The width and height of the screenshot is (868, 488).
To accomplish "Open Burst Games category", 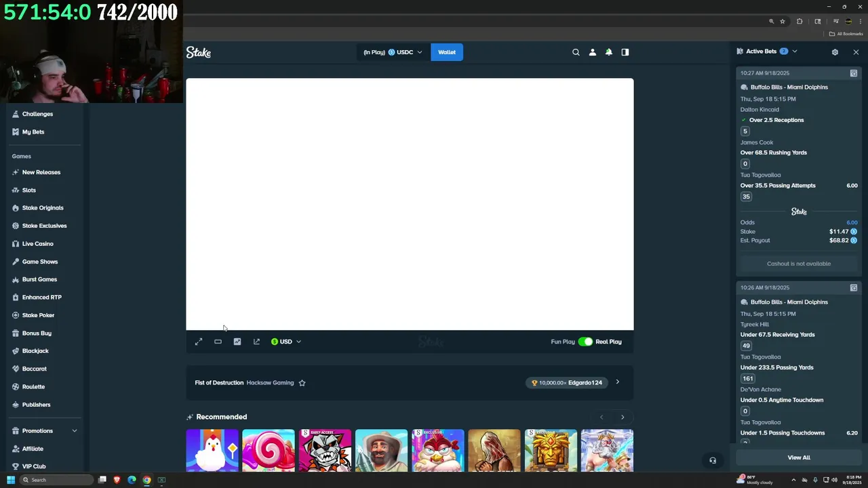I will coord(39,279).
